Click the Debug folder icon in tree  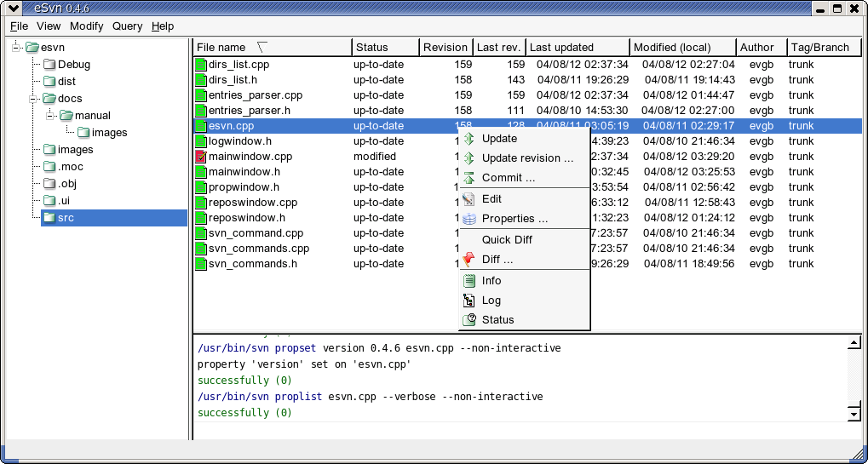[49, 64]
